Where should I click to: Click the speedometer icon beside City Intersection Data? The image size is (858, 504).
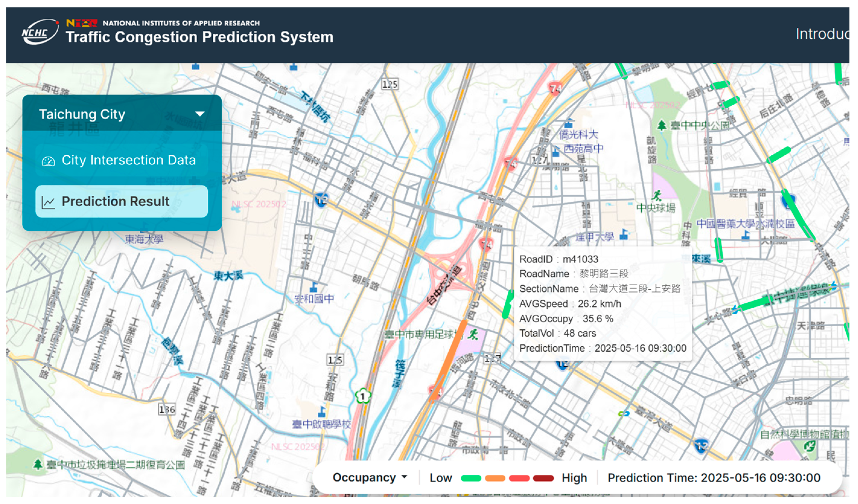pyautogui.click(x=48, y=161)
